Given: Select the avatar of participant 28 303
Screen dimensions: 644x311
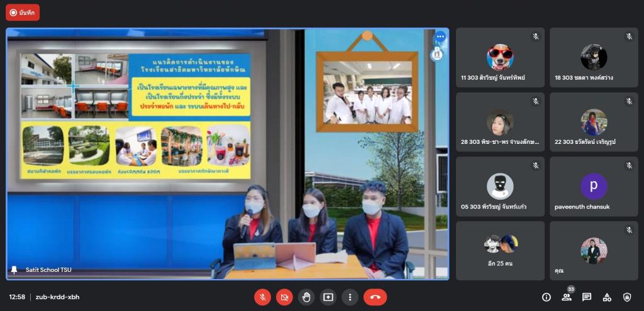Looking at the screenshot, I should point(500,122).
